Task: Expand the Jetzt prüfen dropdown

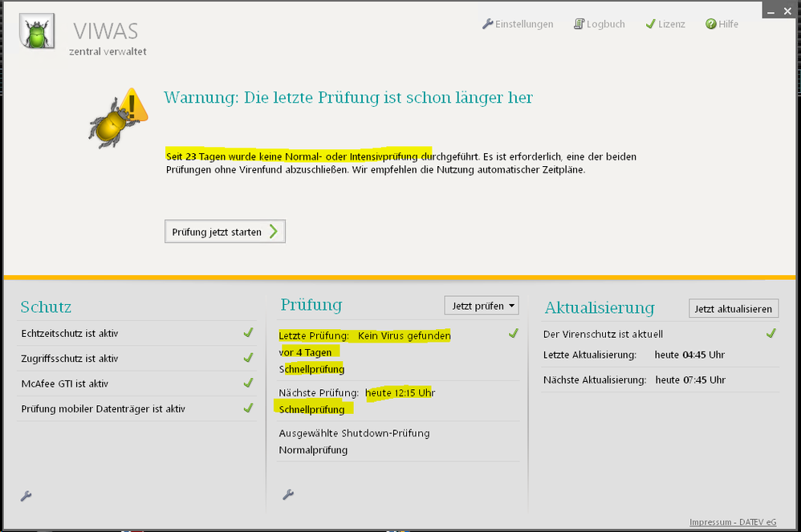Action: pyautogui.click(x=482, y=306)
